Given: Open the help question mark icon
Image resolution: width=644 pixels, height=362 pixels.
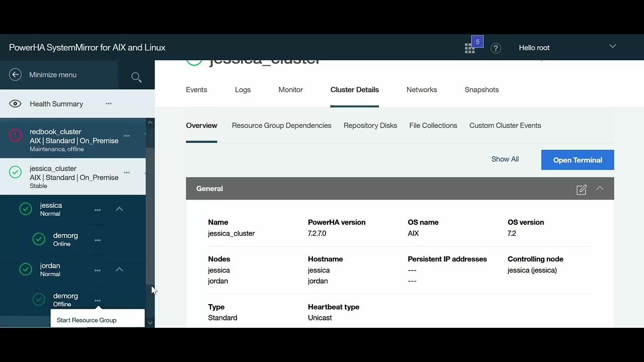Looking at the screenshot, I should 496,48.
